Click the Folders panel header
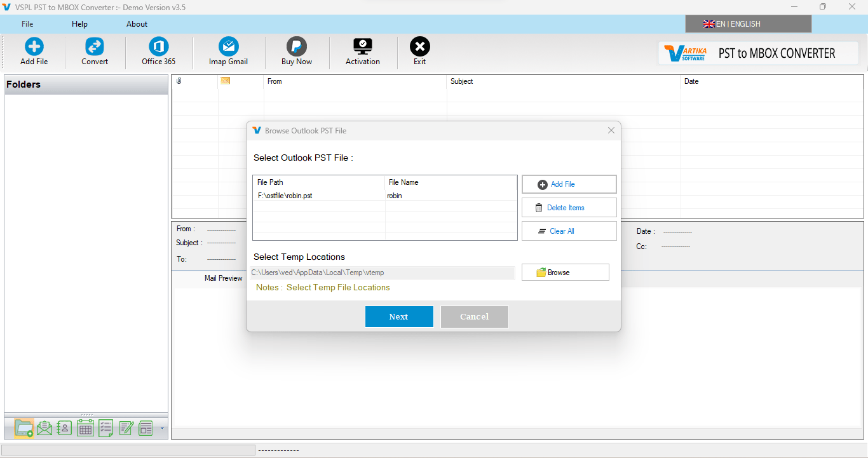This screenshot has height=458, width=868. pyautogui.click(x=86, y=84)
